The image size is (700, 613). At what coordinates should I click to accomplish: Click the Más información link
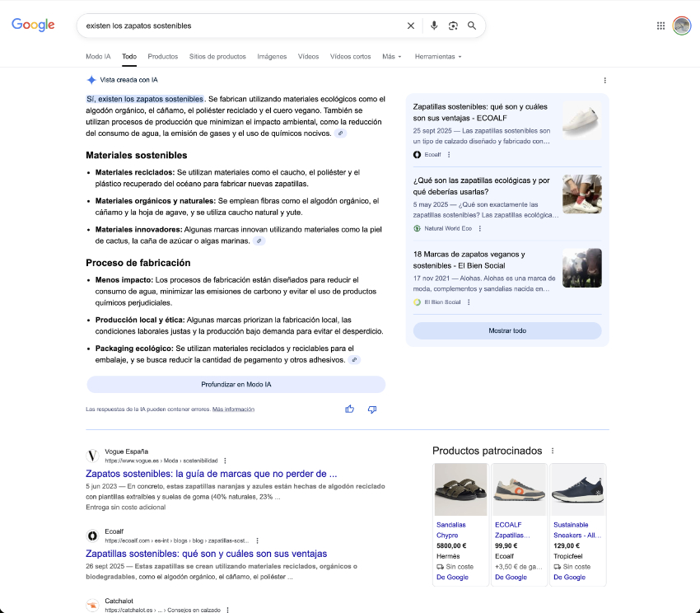(233, 409)
